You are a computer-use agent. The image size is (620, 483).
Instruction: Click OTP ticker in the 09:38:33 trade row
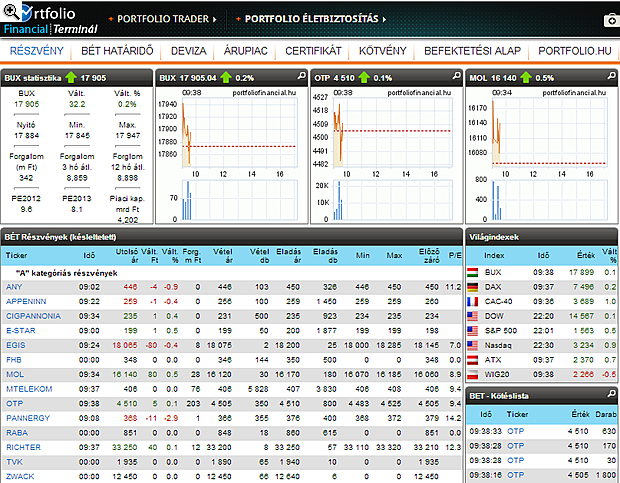pyautogui.click(x=516, y=431)
